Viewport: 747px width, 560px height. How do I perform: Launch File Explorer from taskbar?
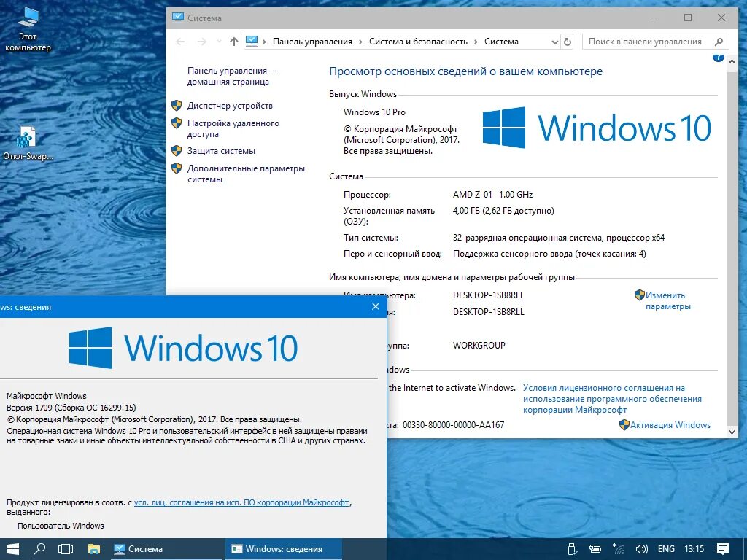tap(94, 549)
